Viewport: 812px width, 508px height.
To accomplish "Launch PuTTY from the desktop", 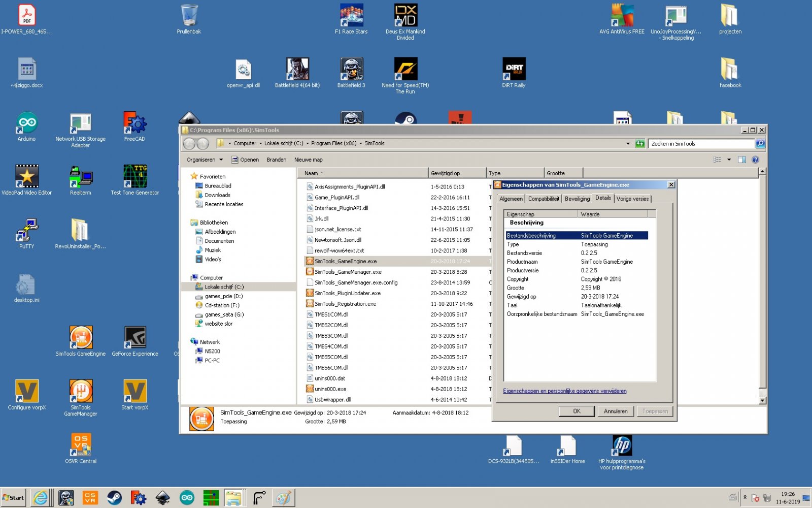I will (26, 234).
